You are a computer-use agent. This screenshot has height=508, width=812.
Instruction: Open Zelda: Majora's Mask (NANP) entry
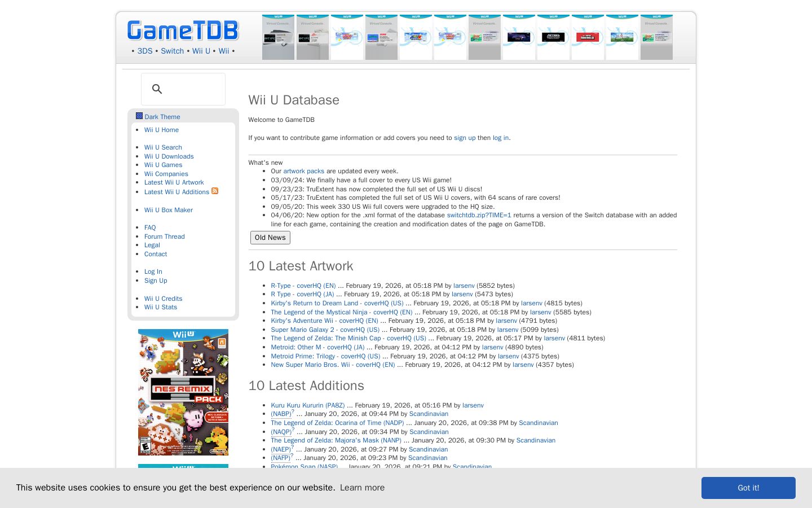[336, 440]
